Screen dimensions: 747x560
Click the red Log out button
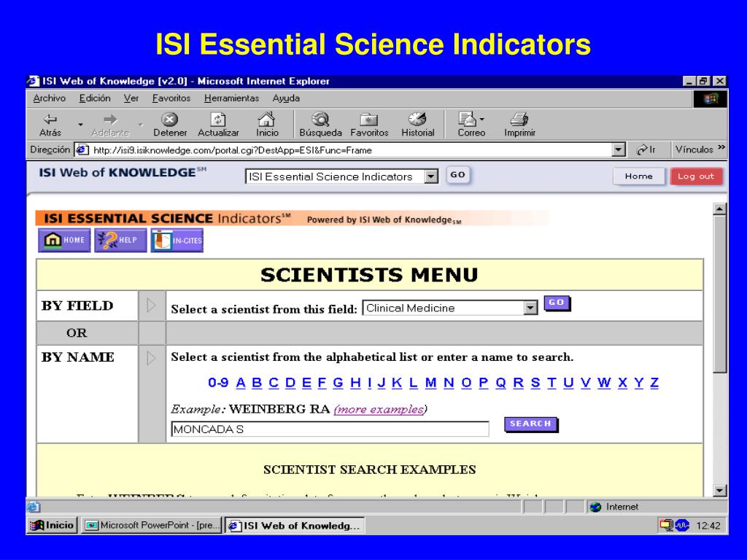[x=696, y=176]
